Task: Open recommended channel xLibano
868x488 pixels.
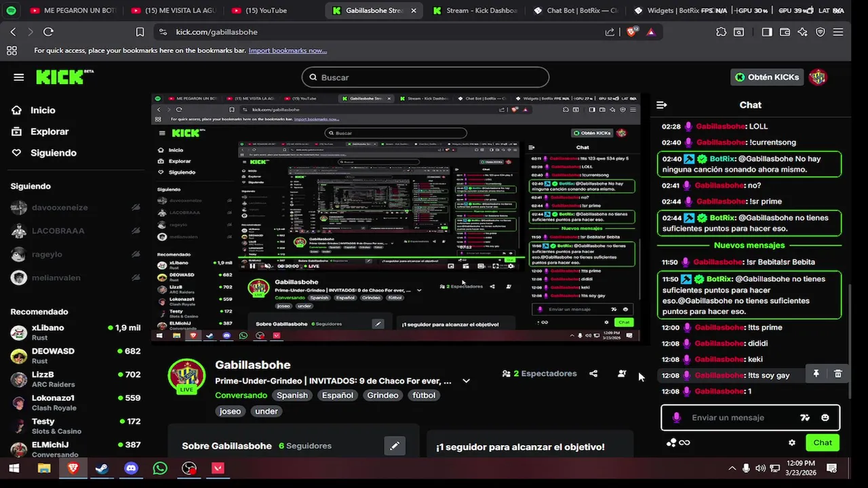Action: 75,332
